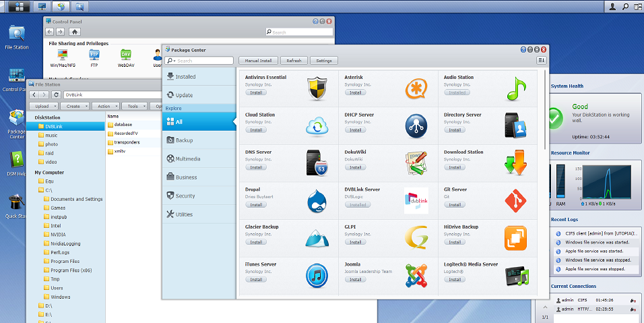Open the Drupal drop icon
644x323 pixels.
[x=317, y=201]
